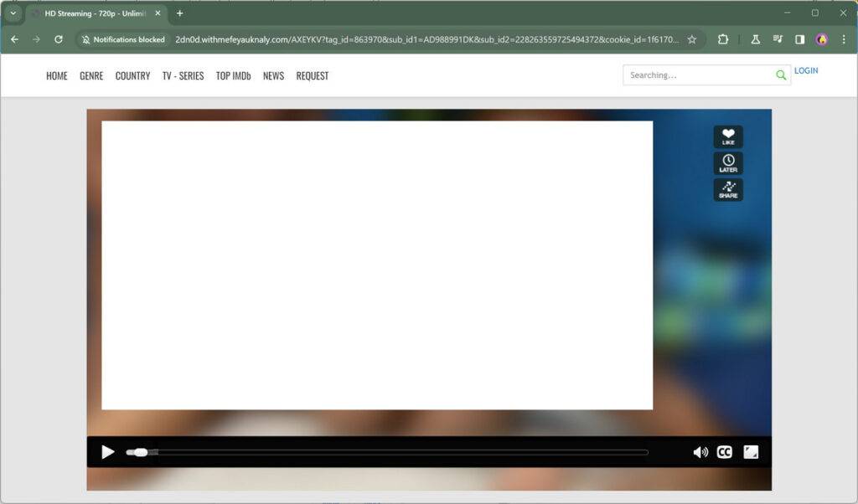Reload the page with the refresh icon
This screenshot has height=504, width=858.
[57, 39]
